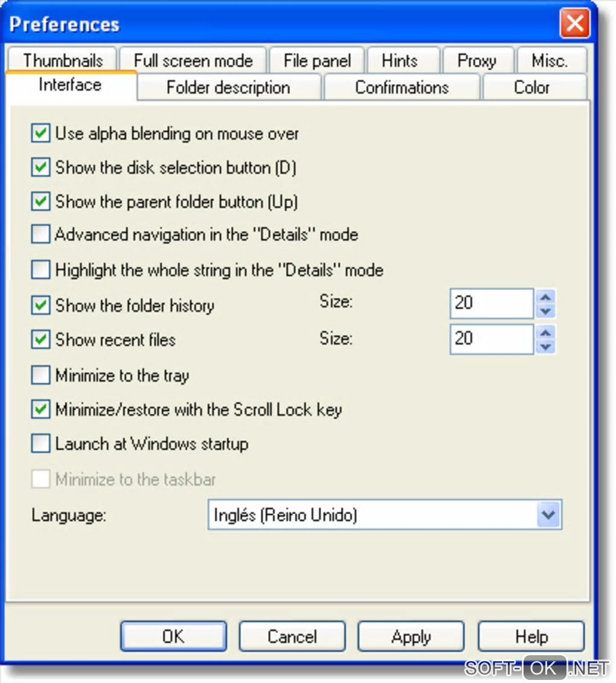Click the OK button
This screenshot has width=616, height=683.
pos(173,637)
